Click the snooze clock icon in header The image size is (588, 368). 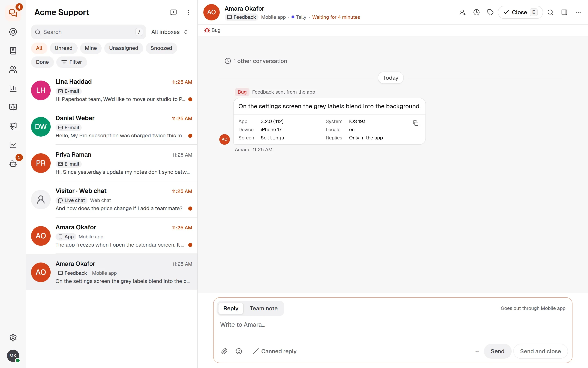pyautogui.click(x=476, y=12)
